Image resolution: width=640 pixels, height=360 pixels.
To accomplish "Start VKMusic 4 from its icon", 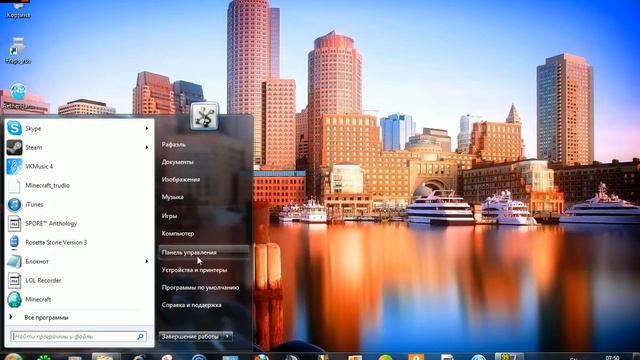I will pos(14,166).
